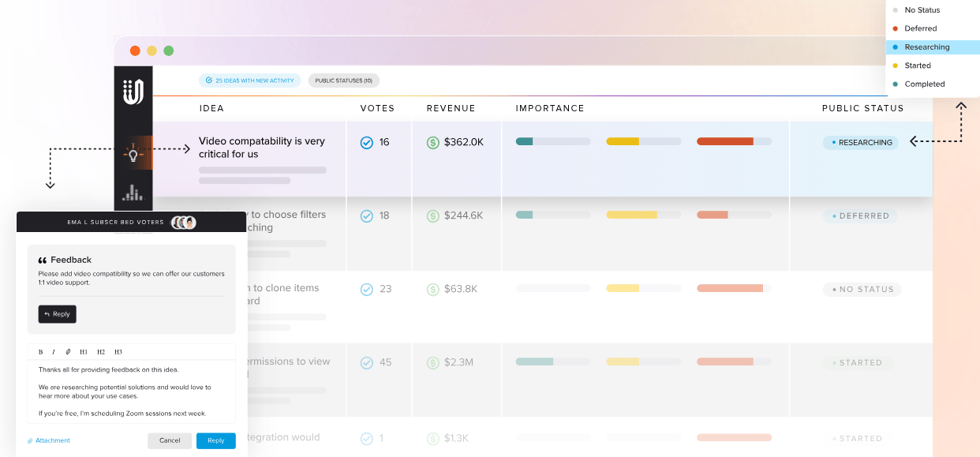980x457 pixels.
Task: Apply italic formatting in the reply editor
Action: coord(52,351)
